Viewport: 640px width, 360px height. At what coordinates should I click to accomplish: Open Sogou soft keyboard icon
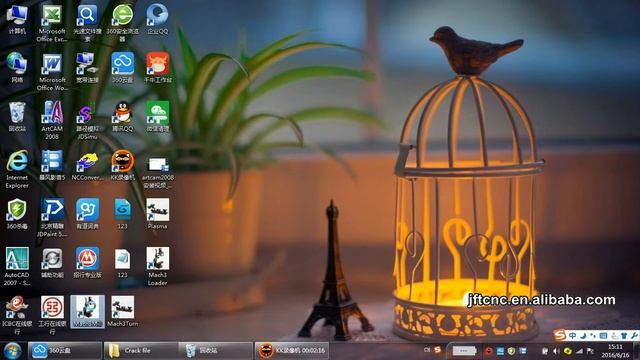(x=603, y=336)
